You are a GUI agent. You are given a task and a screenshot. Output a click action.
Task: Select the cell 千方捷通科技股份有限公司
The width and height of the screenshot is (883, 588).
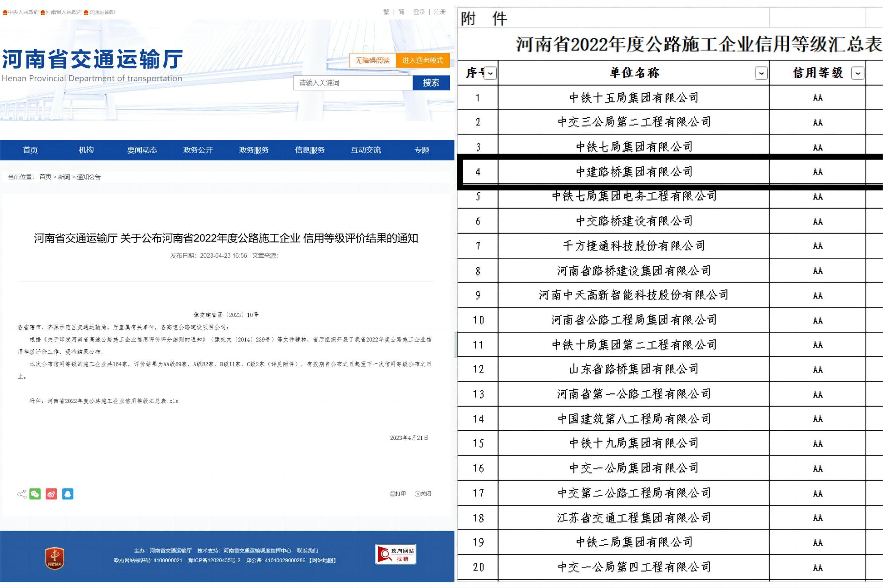point(634,246)
